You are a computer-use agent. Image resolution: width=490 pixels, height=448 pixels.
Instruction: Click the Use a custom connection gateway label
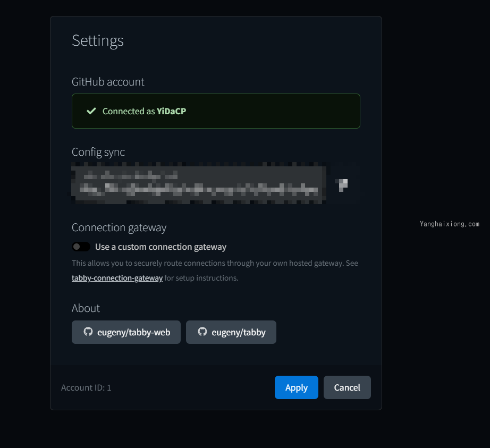160,247
